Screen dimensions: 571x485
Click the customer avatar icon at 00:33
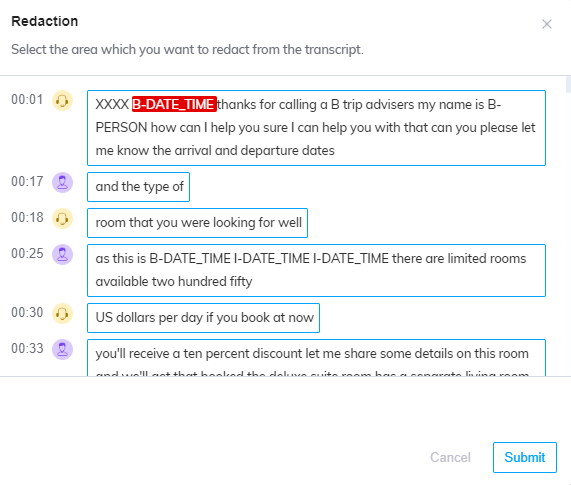62,349
